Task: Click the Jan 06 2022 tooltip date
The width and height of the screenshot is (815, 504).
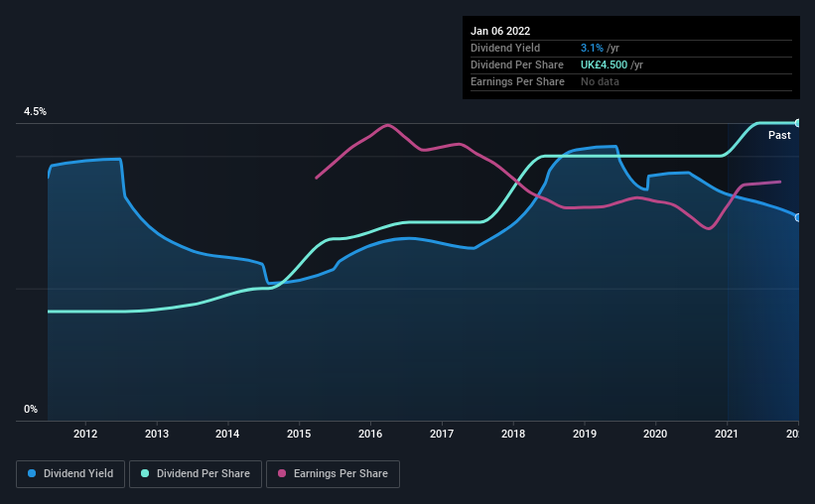Action: [x=500, y=31]
